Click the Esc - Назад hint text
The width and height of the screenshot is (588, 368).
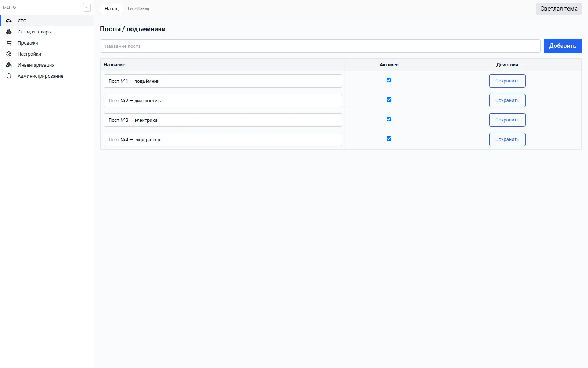click(x=139, y=9)
